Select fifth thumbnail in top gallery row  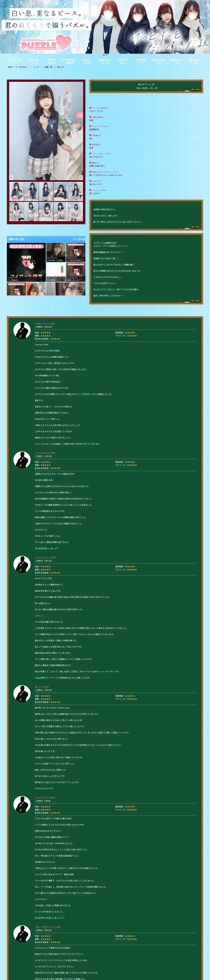[x=75, y=191]
